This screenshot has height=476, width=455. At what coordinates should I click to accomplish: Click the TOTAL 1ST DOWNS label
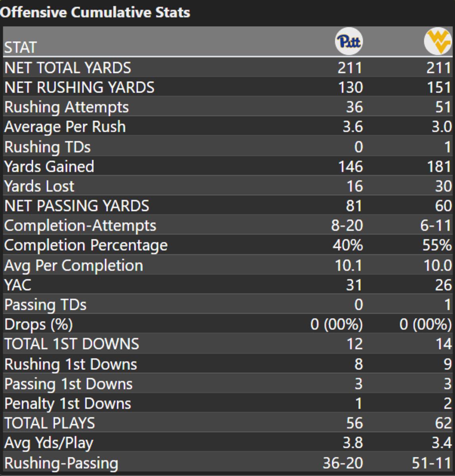click(72, 344)
